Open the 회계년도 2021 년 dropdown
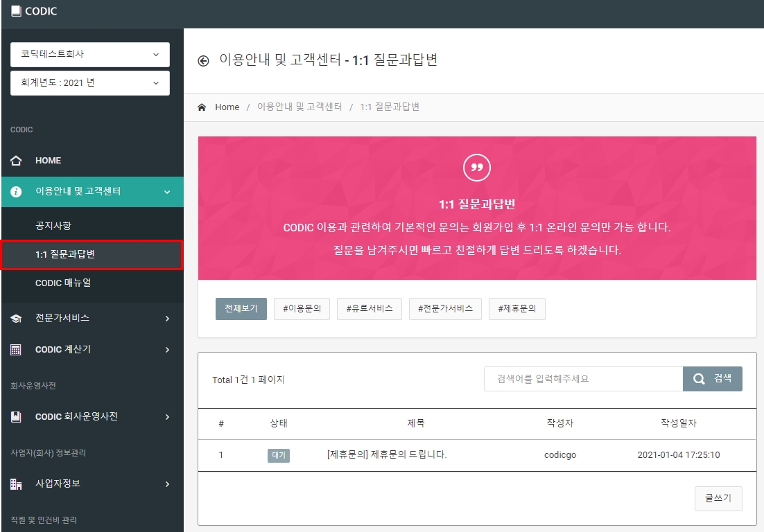This screenshot has height=532, width=764. tap(90, 82)
